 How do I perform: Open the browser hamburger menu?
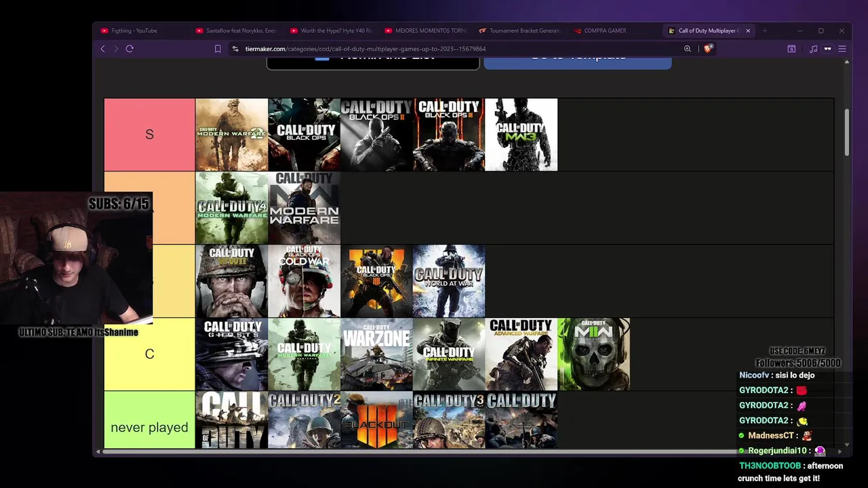point(842,49)
